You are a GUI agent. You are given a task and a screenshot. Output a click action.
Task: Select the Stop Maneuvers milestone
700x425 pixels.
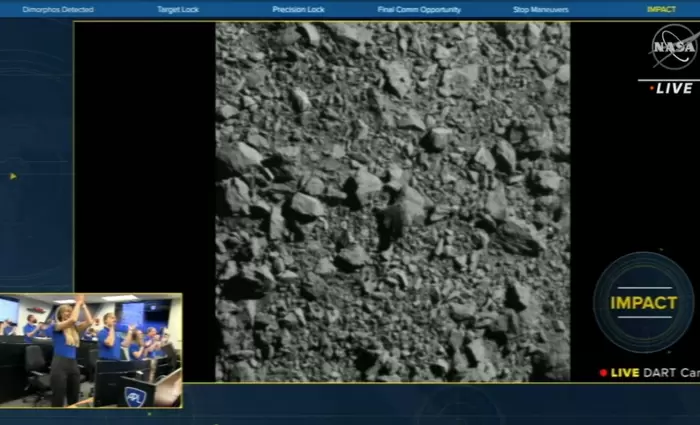(x=541, y=9)
